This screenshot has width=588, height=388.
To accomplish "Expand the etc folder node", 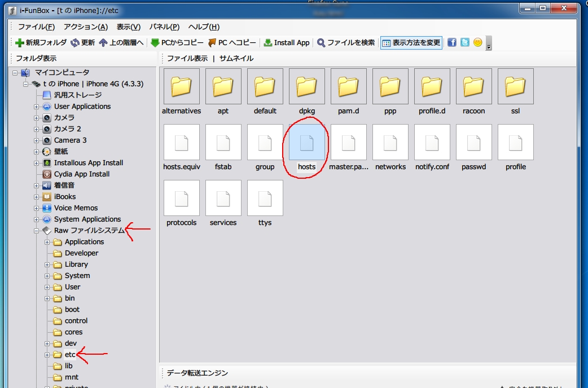I will coord(47,355).
